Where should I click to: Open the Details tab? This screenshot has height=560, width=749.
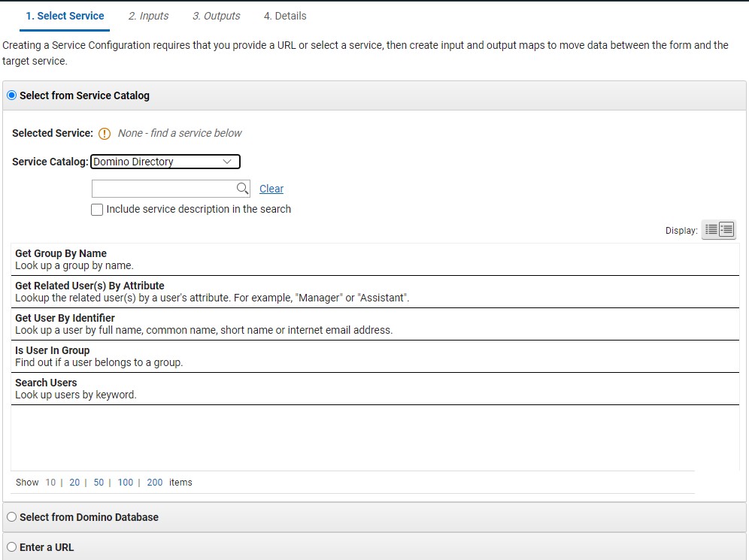pyautogui.click(x=285, y=15)
